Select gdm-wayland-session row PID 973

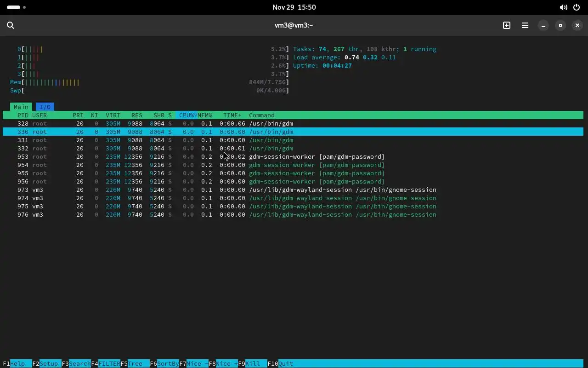click(293, 190)
